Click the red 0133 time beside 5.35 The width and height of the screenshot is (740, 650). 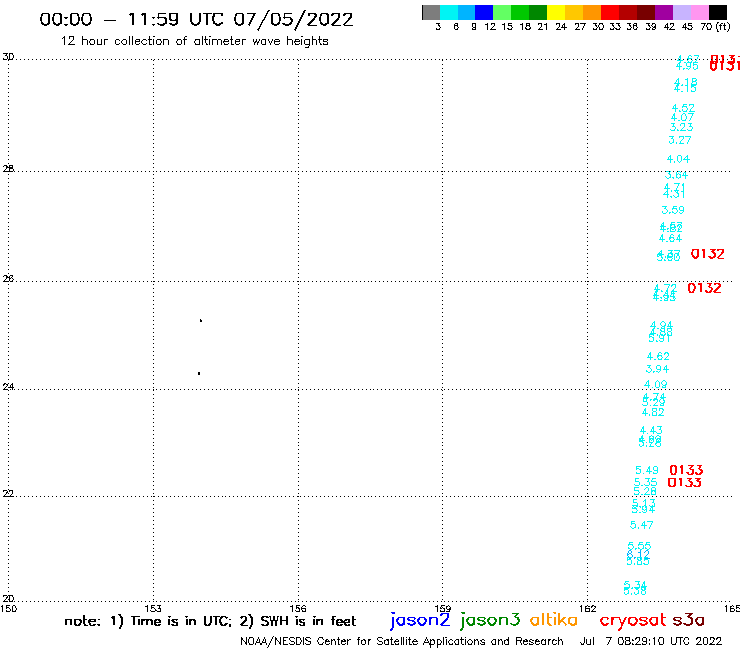(684, 482)
